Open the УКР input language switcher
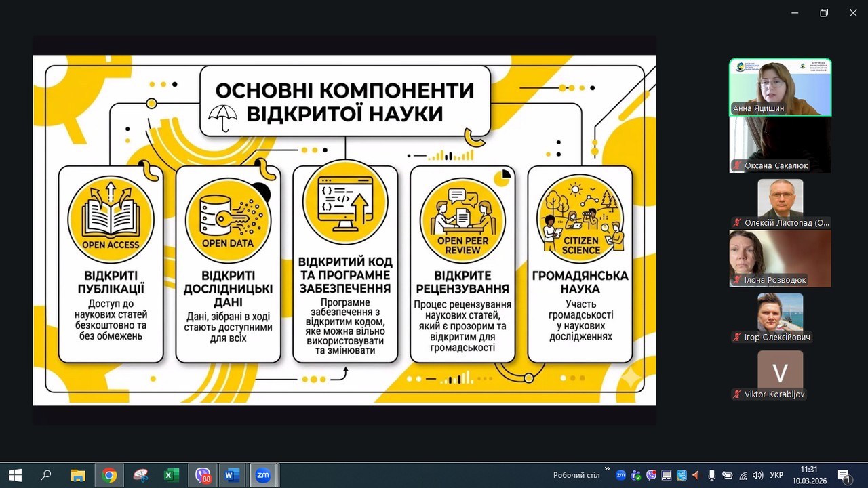The height and width of the screenshot is (488, 868). (x=777, y=475)
